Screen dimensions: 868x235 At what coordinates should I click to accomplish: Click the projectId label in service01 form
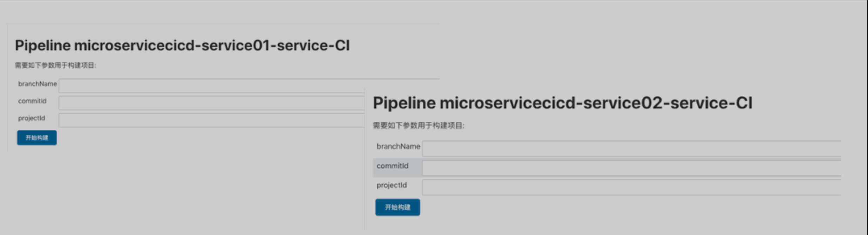pos(32,118)
